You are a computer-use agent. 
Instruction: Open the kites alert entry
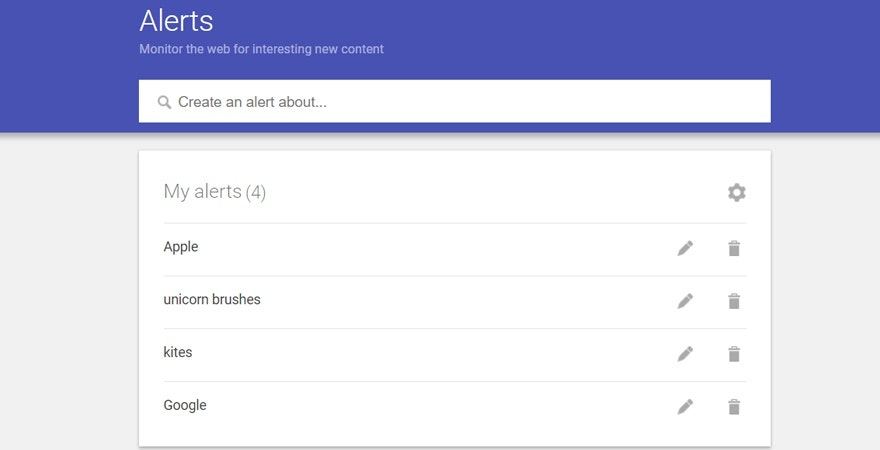tap(178, 352)
